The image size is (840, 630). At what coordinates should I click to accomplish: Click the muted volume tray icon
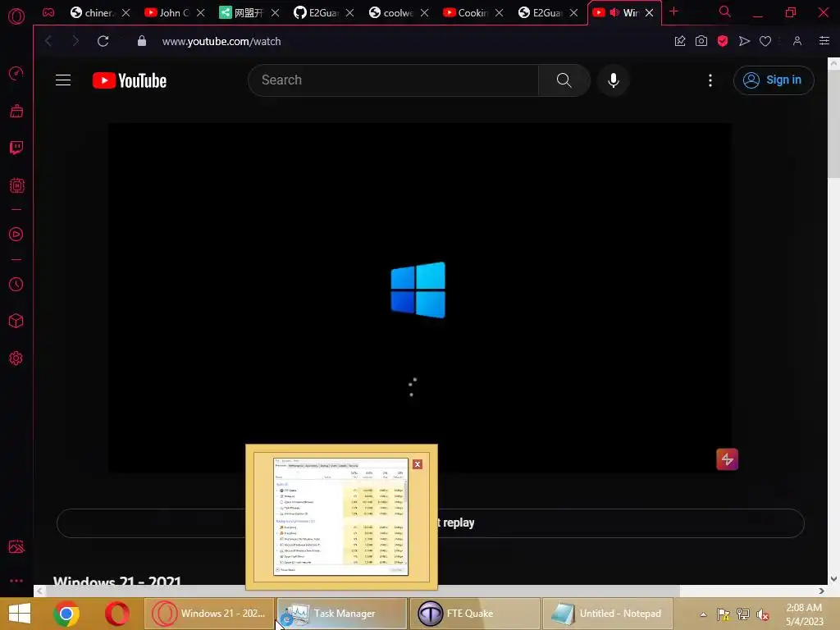(763, 614)
